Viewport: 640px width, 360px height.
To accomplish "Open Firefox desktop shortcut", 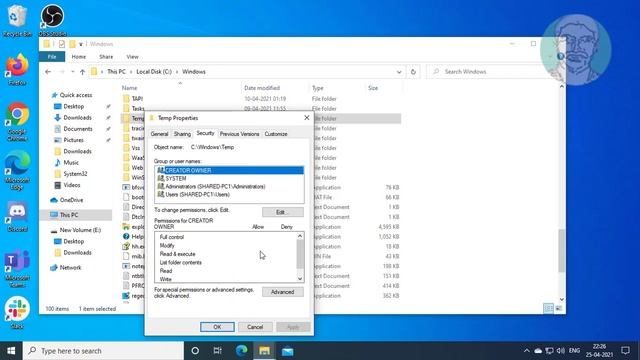I will point(17,69).
